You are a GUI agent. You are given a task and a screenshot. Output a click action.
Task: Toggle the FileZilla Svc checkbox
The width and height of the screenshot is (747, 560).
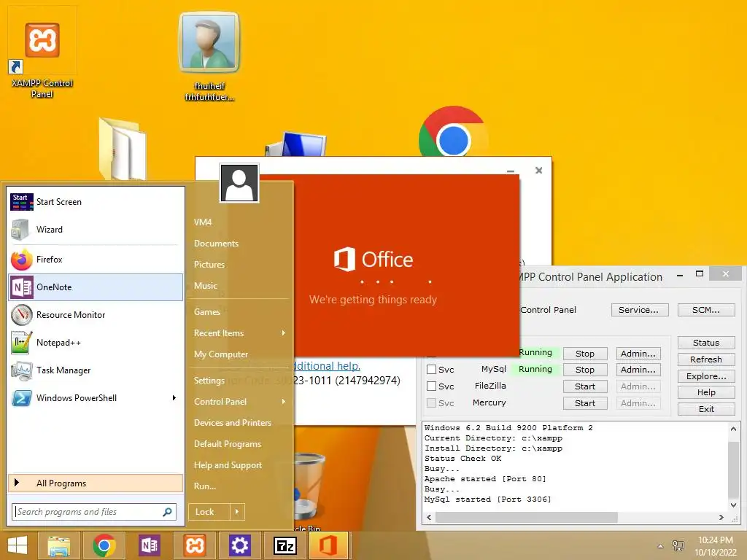click(432, 386)
